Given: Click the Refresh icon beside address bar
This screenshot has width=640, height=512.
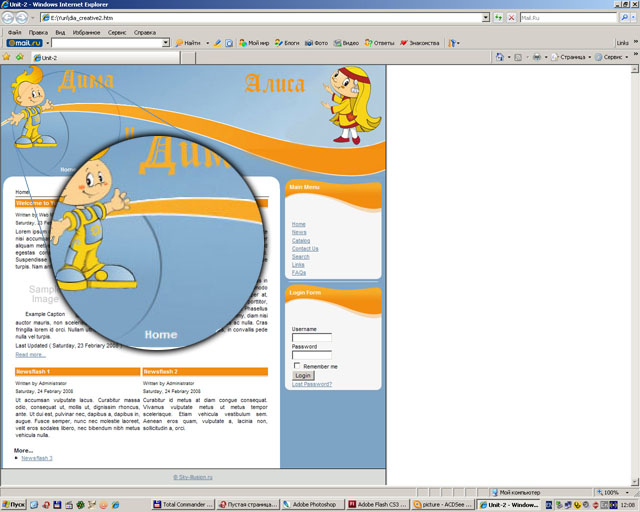Looking at the screenshot, I should point(498,18).
